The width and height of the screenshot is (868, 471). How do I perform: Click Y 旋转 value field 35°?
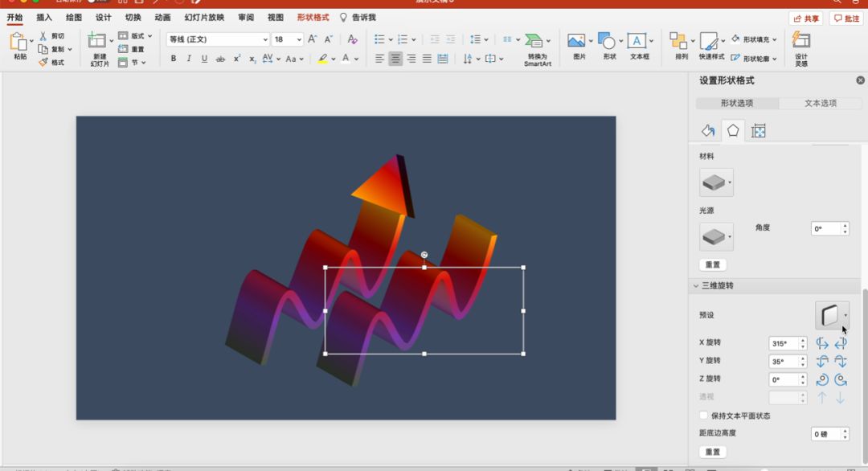[784, 362]
